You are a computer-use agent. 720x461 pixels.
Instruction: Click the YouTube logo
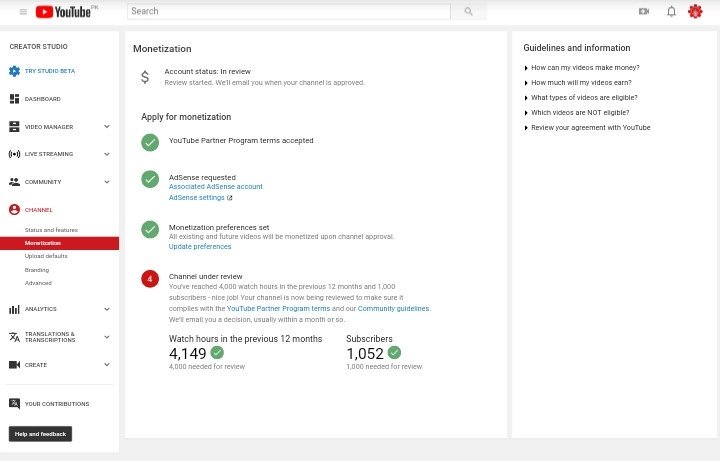[x=63, y=12]
